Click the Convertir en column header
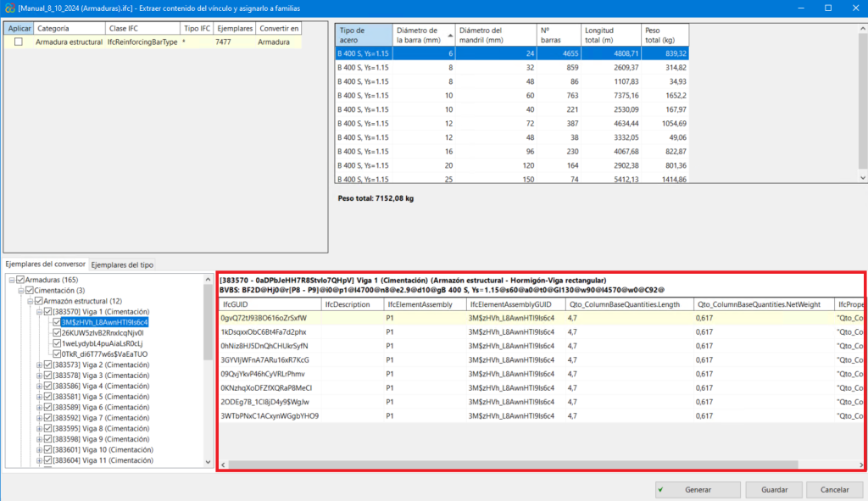The height and width of the screenshot is (501, 868). point(278,28)
